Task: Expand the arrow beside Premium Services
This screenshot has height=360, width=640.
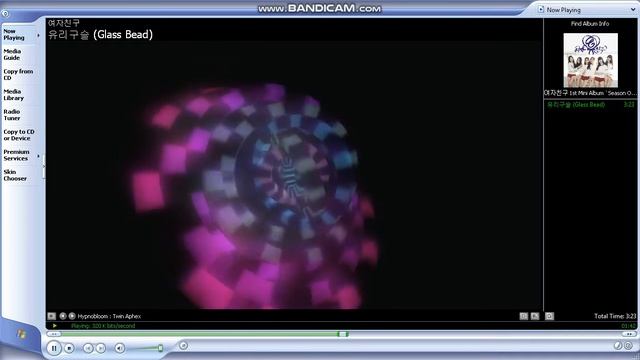Action: [x=39, y=156]
